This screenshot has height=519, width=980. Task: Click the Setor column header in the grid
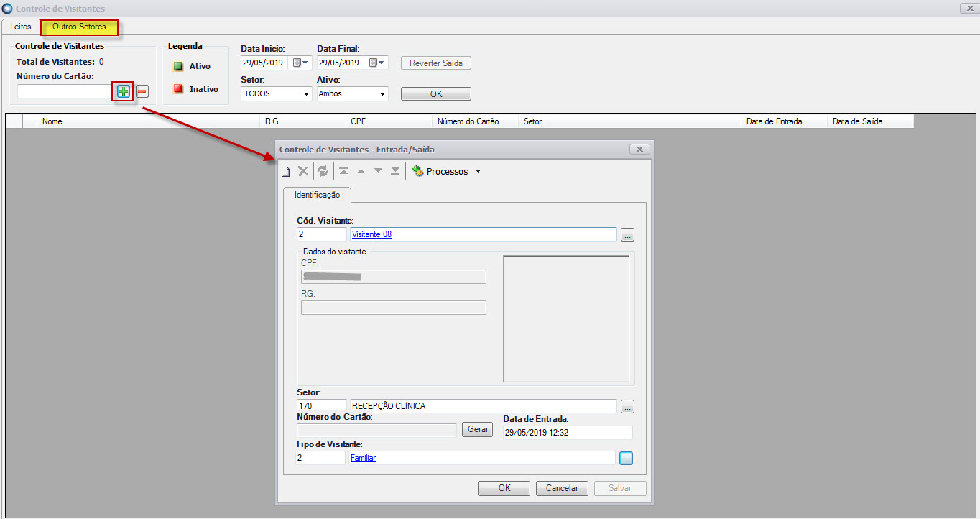click(630, 121)
